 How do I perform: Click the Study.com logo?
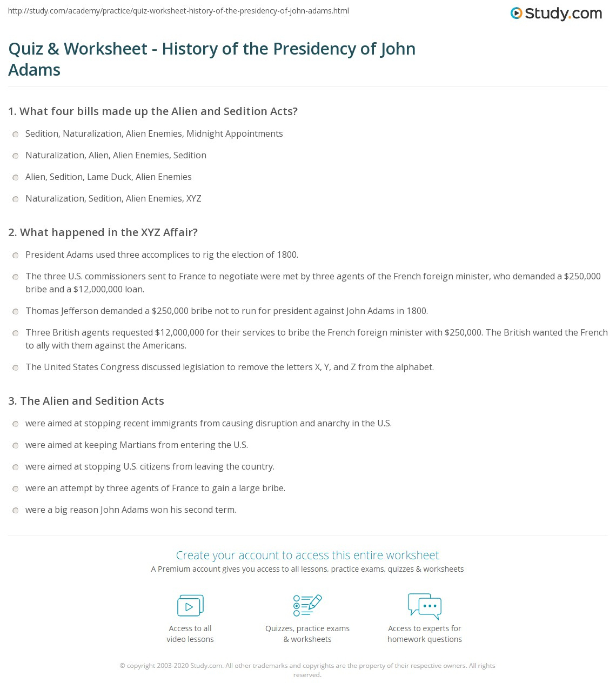point(556,14)
